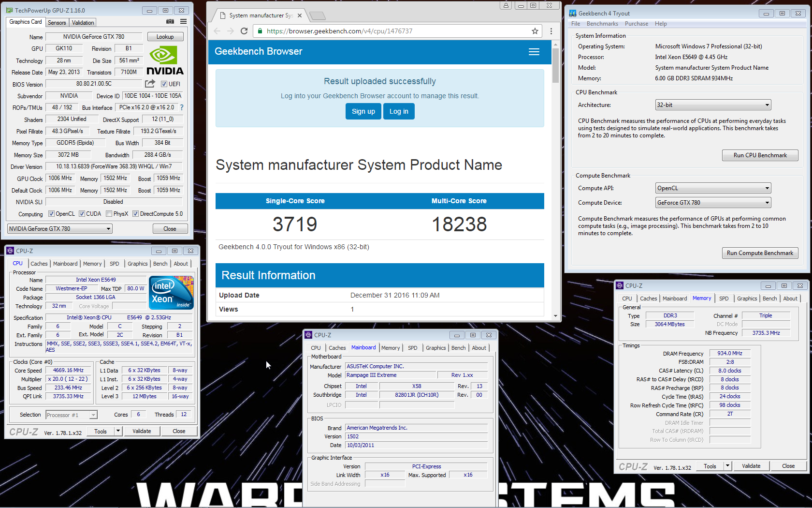Switch to the Sensors tab in GPU-Z
This screenshot has height=508, width=812.
click(x=57, y=23)
